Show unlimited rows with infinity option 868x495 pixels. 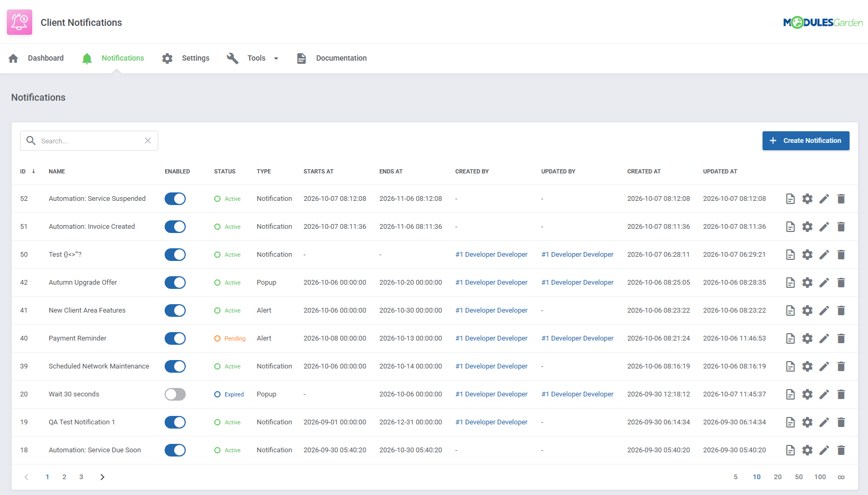pyautogui.click(x=841, y=477)
